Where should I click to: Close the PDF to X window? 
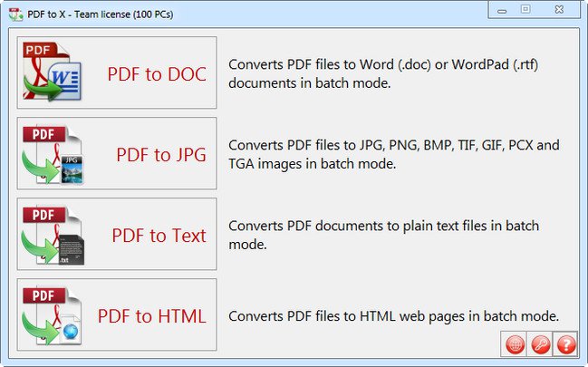tap(559, 9)
